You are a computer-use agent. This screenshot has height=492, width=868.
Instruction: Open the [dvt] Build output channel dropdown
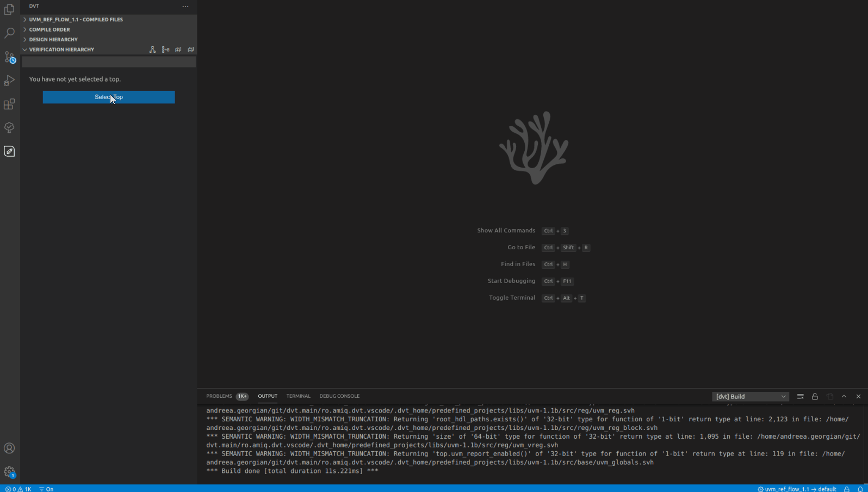click(751, 396)
